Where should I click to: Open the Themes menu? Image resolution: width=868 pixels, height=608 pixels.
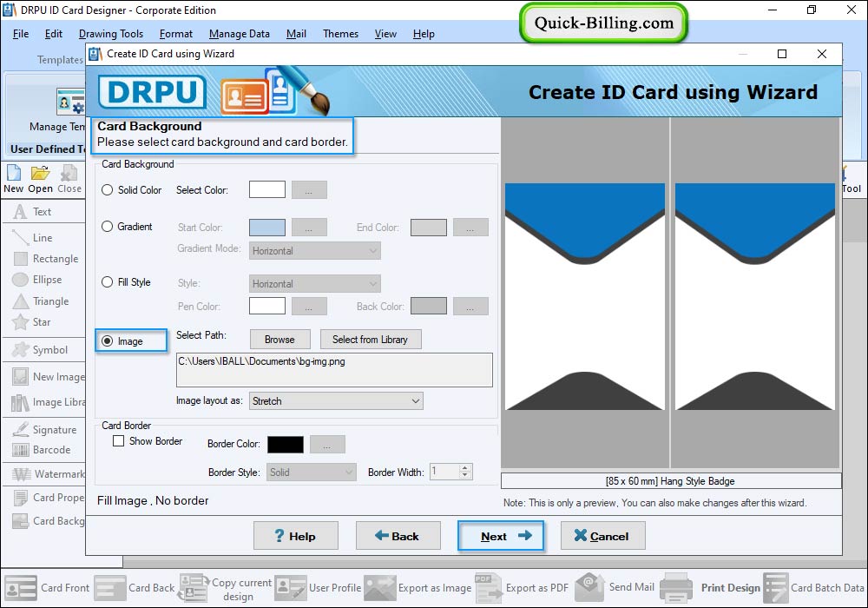click(340, 34)
